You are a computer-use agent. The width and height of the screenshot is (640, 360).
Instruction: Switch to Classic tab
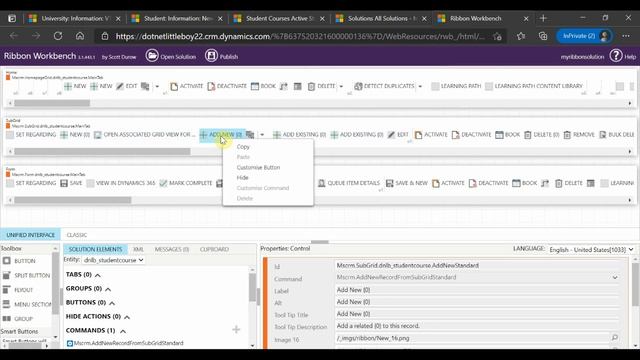coord(77,235)
